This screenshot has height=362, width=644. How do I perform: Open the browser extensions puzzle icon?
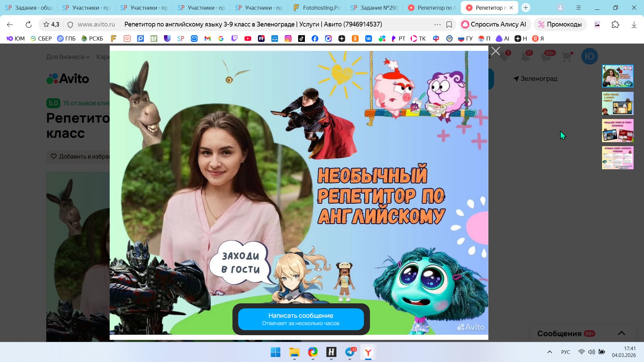pyautogui.click(x=615, y=24)
